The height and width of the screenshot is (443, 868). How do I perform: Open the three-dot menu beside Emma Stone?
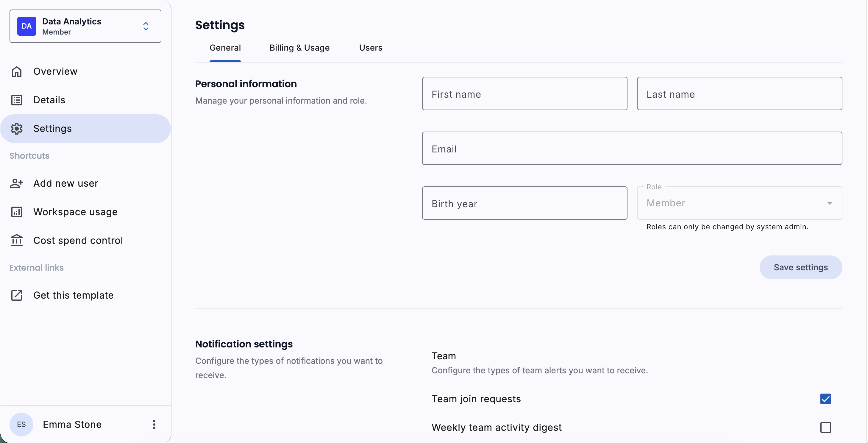[154, 425]
